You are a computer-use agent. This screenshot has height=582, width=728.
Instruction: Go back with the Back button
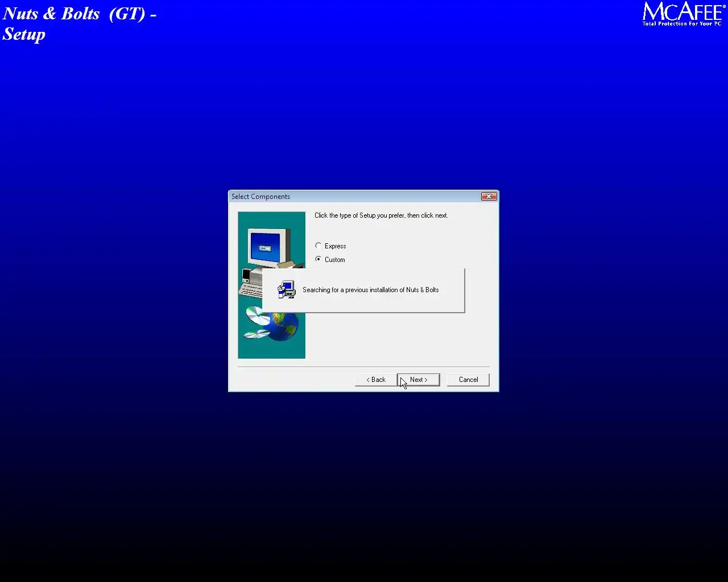pos(376,380)
